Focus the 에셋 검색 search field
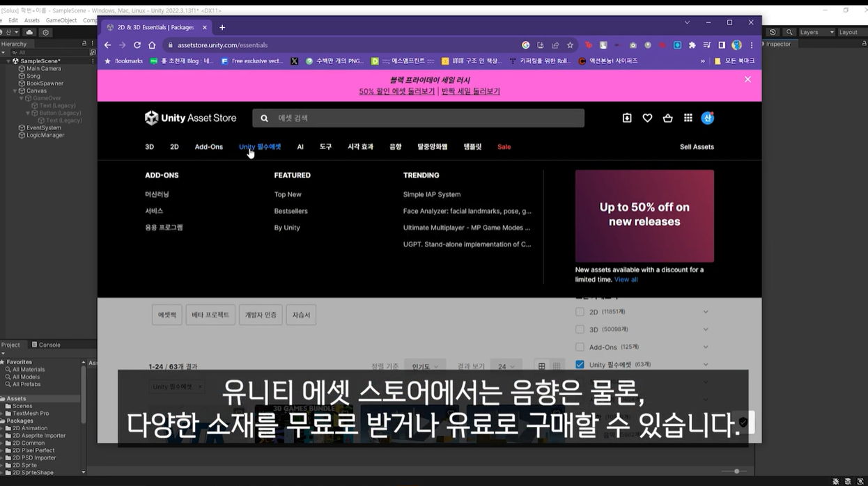 pos(418,118)
